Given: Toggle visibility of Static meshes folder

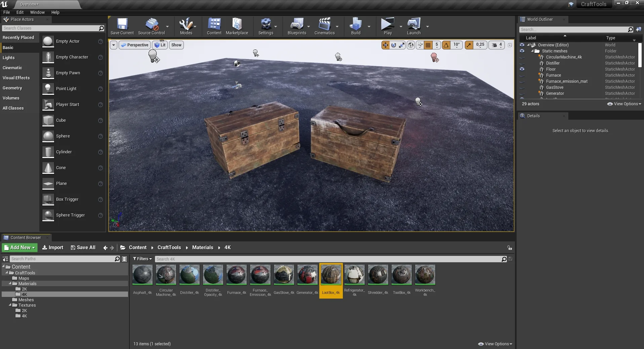Looking at the screenshot, I should click(522, 51).
